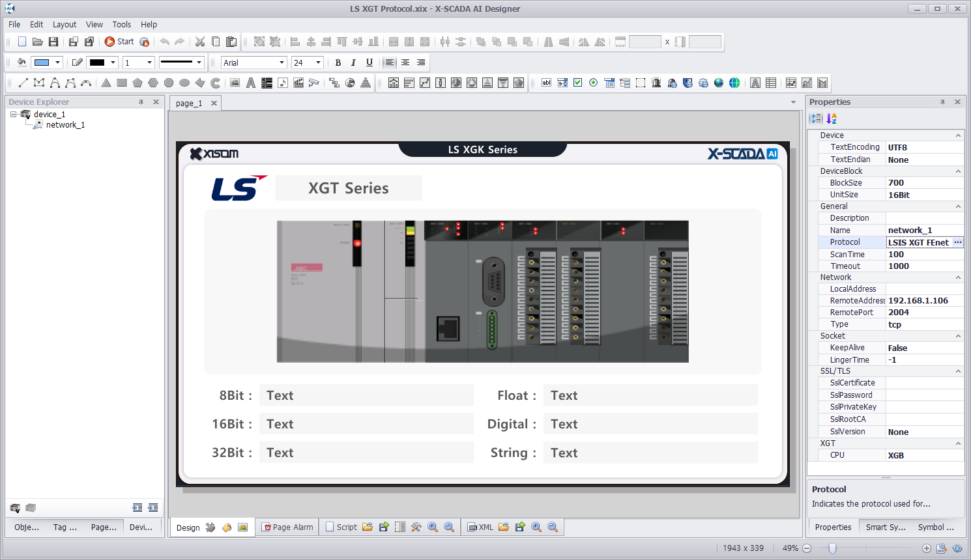Set right text alignment

[x=421, y=63]
